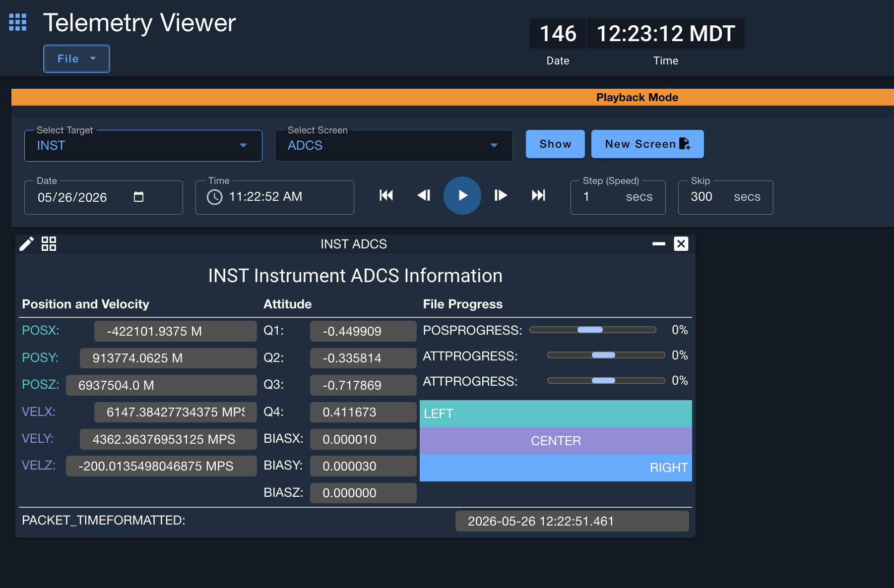This screenshot has height=588, width=894.
Task: Expand the Select Screen dropdown
Action: pos(393,145)
